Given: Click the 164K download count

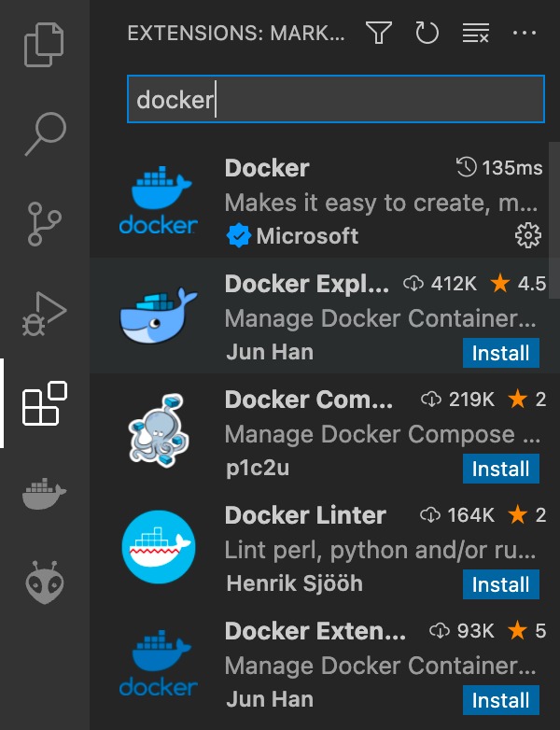Looking at the screenshot, I should pyautogui.click(x=471, y=515).
